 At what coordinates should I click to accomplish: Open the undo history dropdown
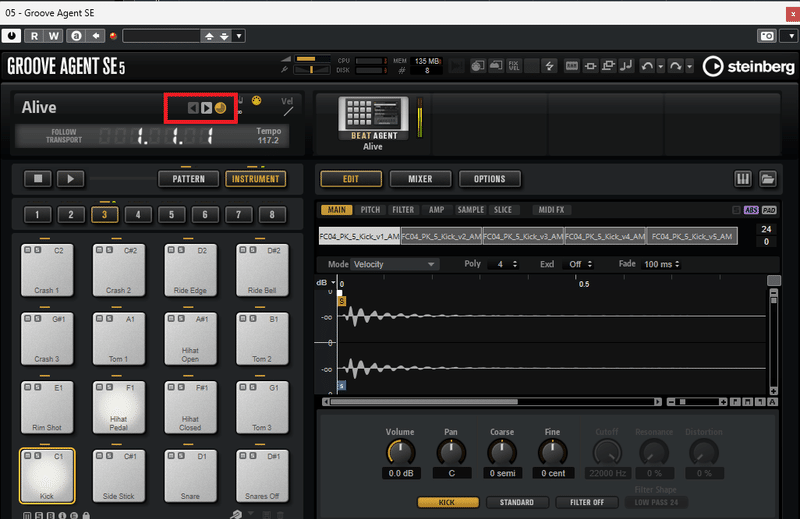coord(661,66)
